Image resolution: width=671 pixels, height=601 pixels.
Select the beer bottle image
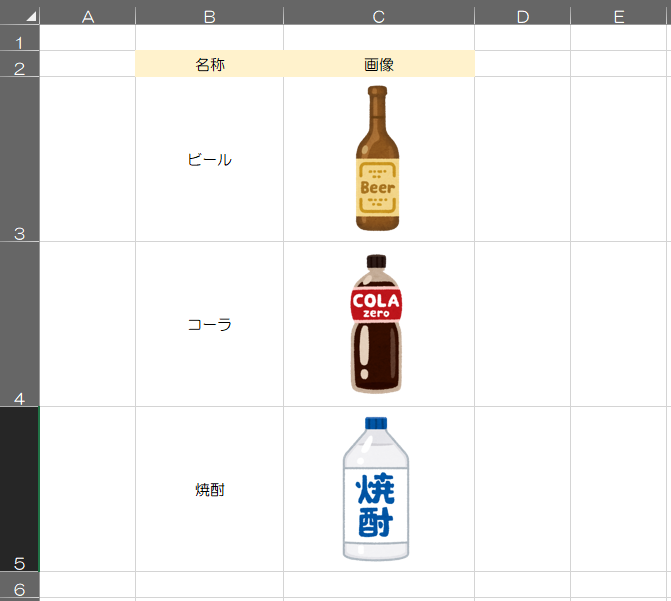377,158
